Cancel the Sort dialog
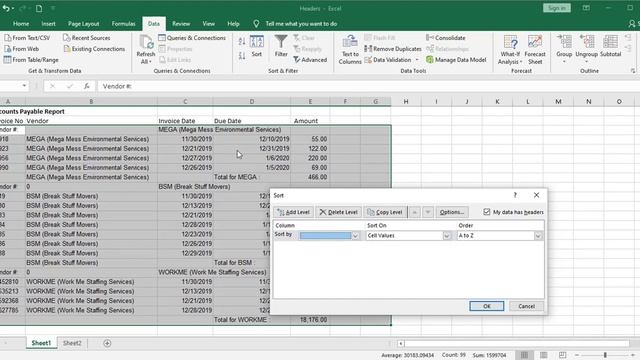The height and width of the screenshot is (360, 640). coord(526,306)
